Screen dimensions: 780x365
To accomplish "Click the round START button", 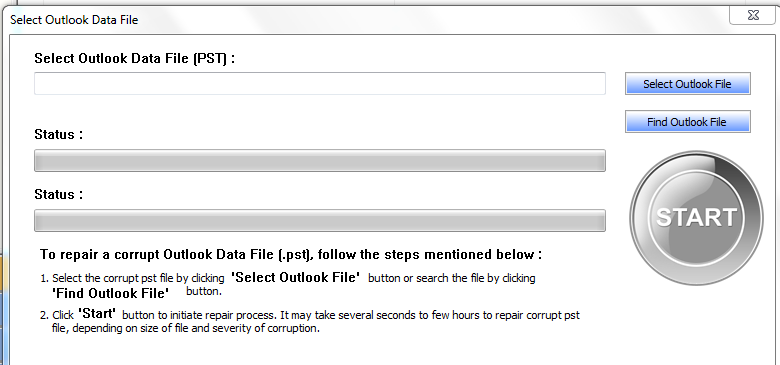I will pyautogui.click(x=696, y=217).
